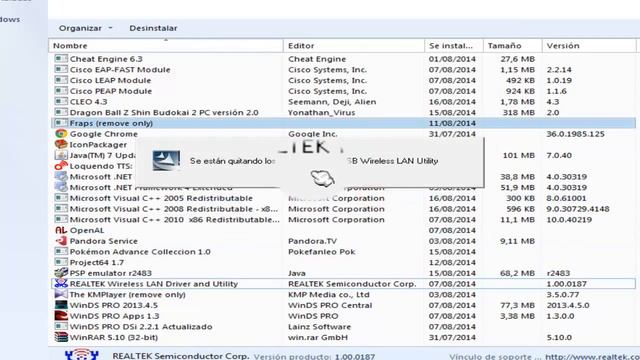This screenshot has width=640, height=360.
Task: Select Cisco PEAP Module name
Action: [111, 91]
